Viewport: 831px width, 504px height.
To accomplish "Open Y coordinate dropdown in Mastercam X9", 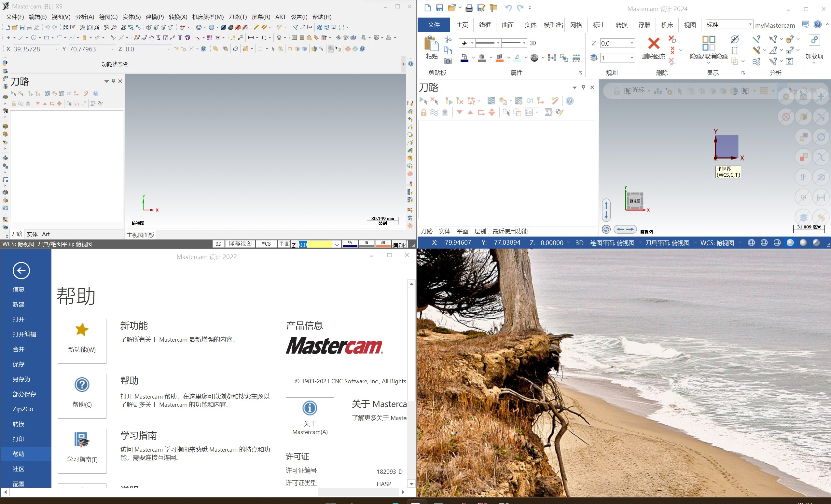I will coord(112,49).
